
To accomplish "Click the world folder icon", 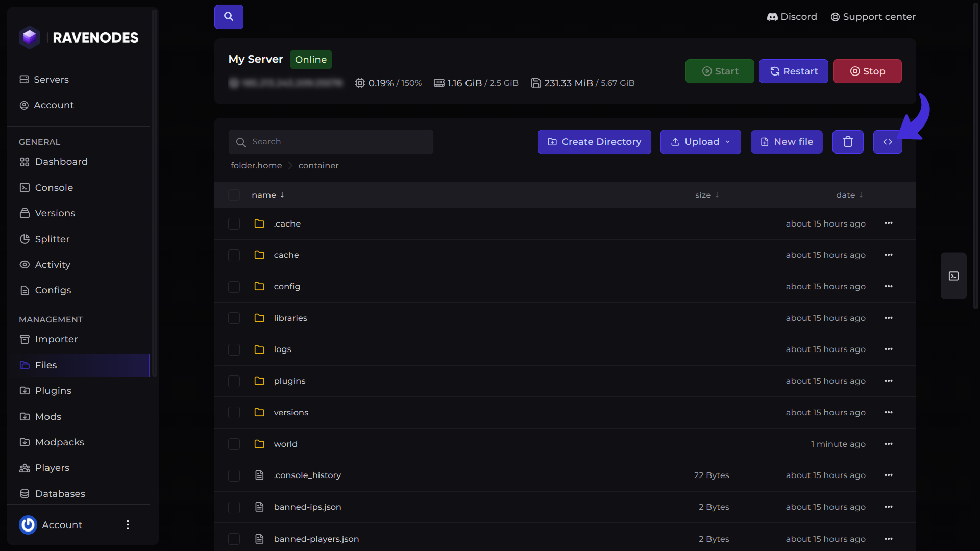I will click(259, 444).
